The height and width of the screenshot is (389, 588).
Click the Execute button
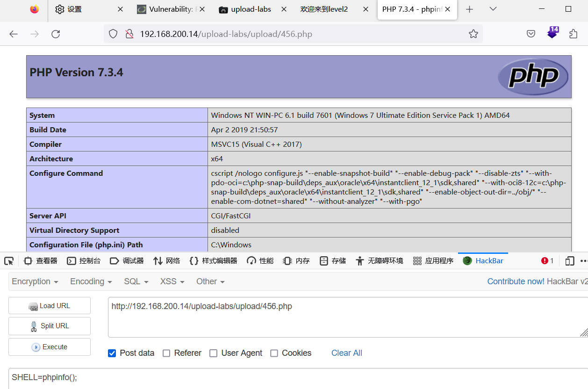50,347
